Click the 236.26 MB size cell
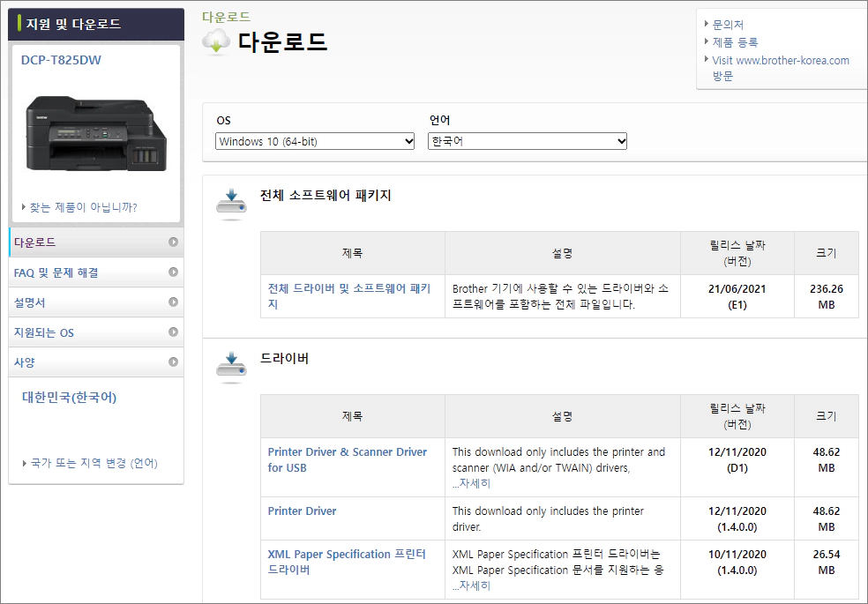This screenshot has height=604, width=868. (x=826, y=296)
